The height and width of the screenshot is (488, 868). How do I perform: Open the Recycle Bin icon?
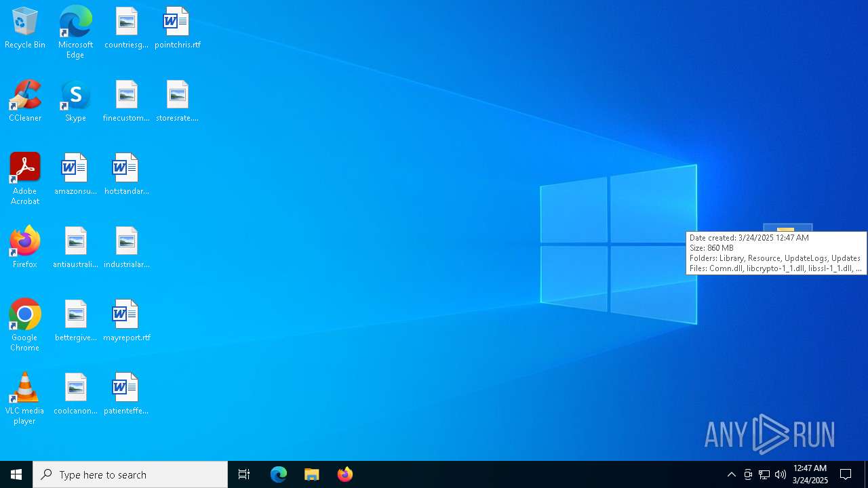point(25,28)
